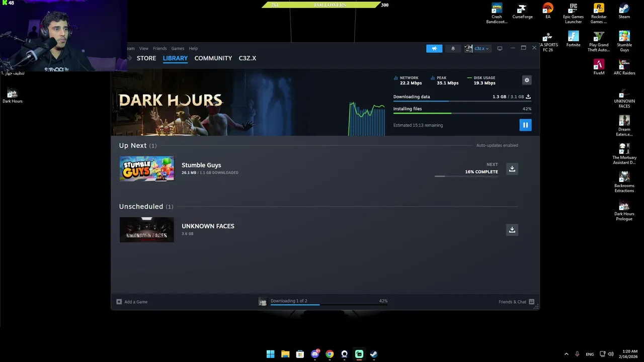Click Stumble Guys 16% complete progress
The width and height of the screenshot is (644, 362).
click(x=466, y=176)
